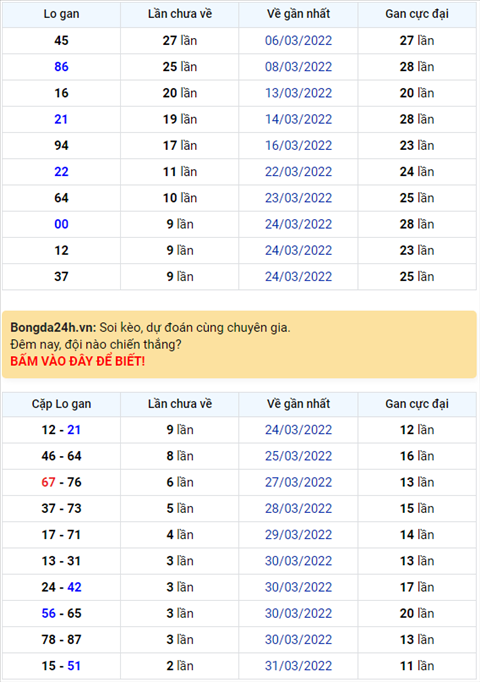Screen dimensions: 480x682
Task: Click Lo gan number 16
Action: coord(61,93)
